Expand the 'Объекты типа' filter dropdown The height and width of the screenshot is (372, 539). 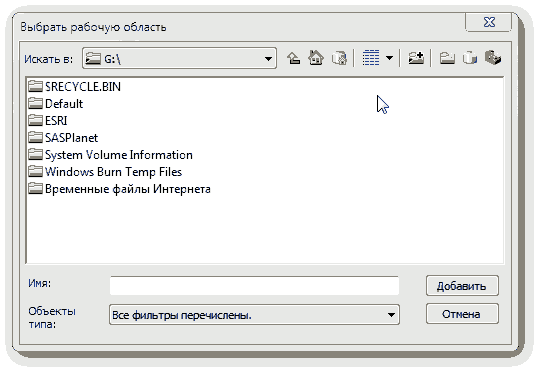click(x=254, y=315)
